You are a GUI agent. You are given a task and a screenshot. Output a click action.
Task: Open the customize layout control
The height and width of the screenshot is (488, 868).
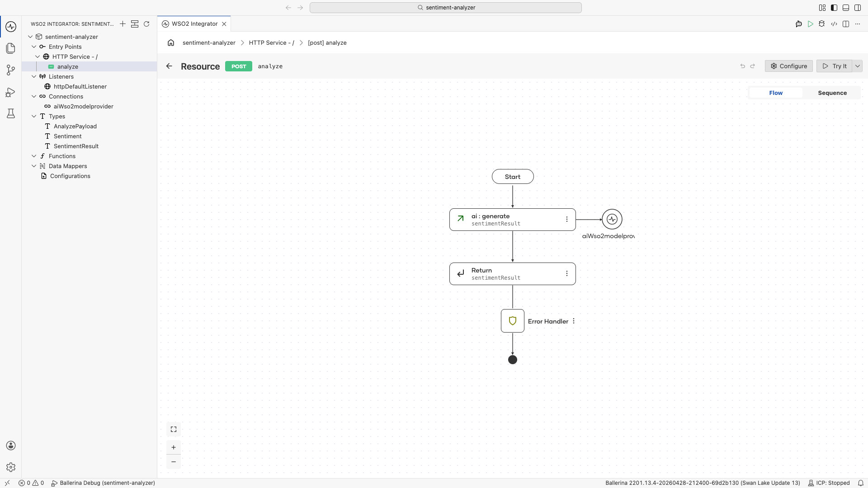tap(822, 8)
